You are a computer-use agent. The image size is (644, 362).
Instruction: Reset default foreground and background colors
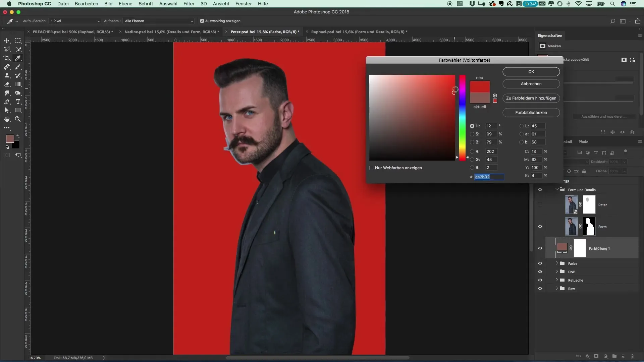coord(7,147)
